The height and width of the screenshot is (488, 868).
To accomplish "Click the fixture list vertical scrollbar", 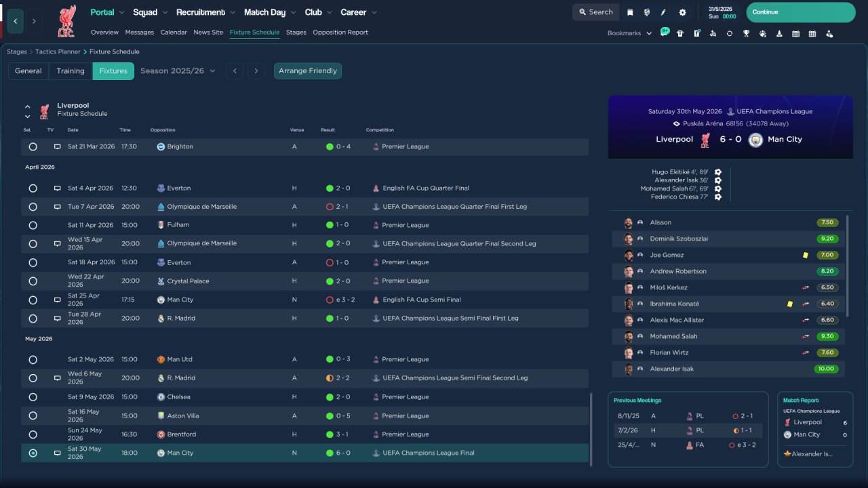I will tap(591, 429).
